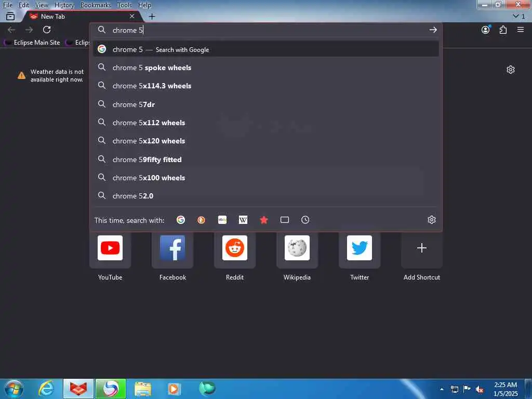Select the New Tab tab
532x399 pixels.
(x=82, y=16)
